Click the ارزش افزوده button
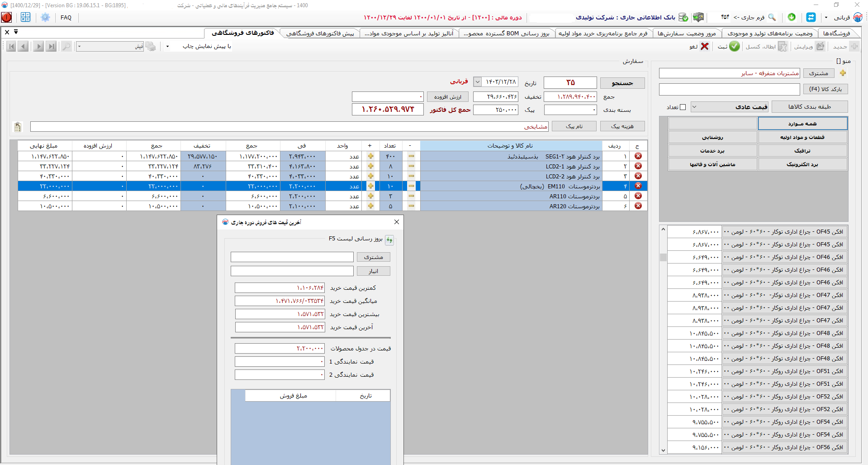The width and height of the screenshot is (868, 465). coord(448,97)
